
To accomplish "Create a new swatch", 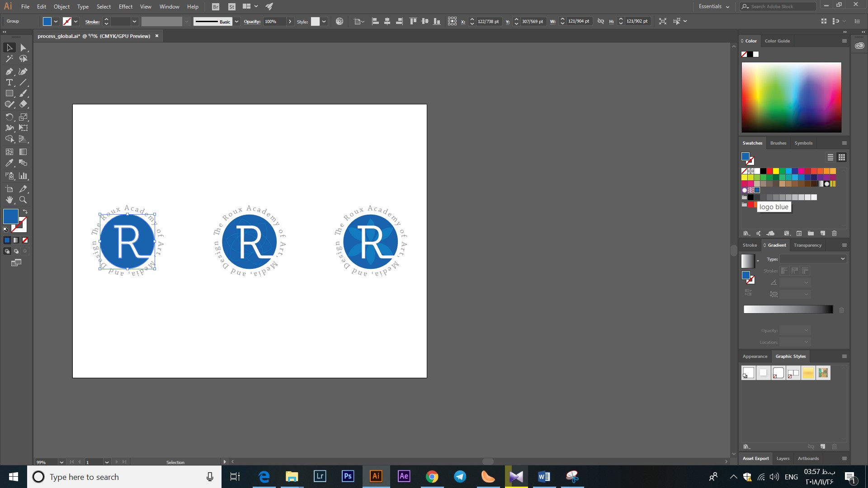I will pyautogui.click(x=823, y=234).
